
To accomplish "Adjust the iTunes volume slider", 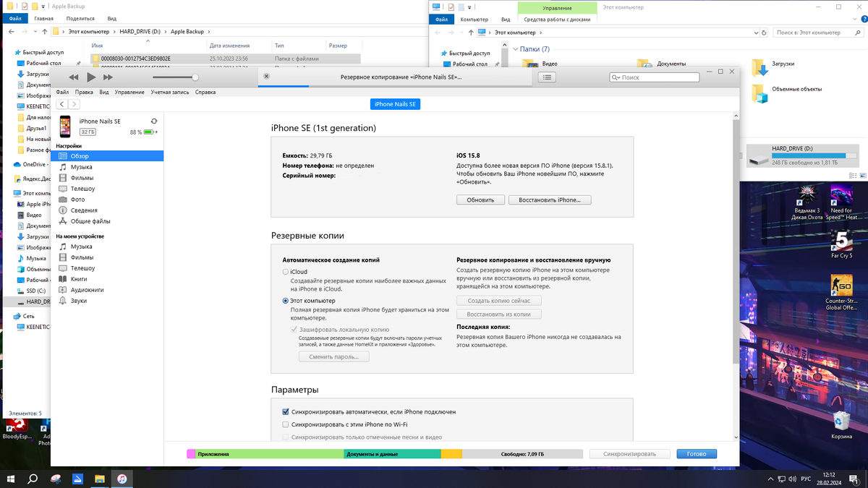I will tap(174, 77).
